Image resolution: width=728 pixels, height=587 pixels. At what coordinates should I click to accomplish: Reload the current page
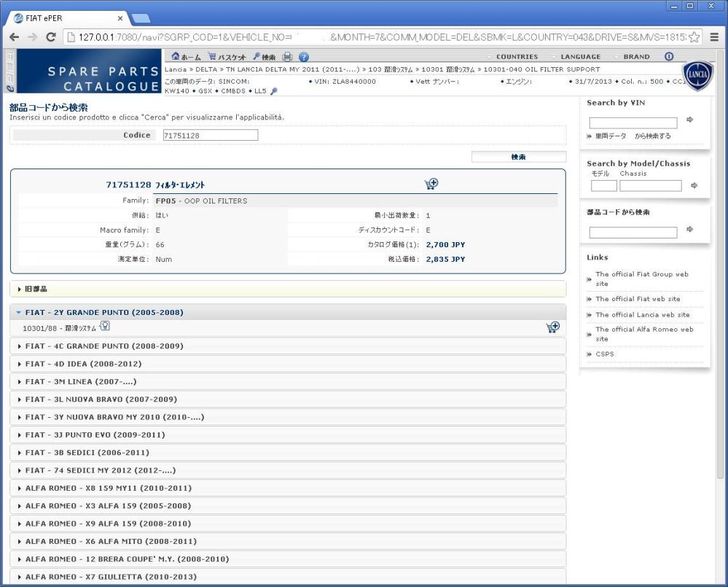click(51, 37)
